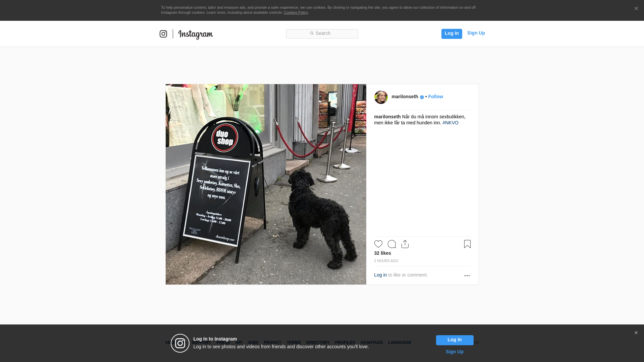The image size is (644, 362).
Task: Open the #NKVO hashtag
Action: 450,123
